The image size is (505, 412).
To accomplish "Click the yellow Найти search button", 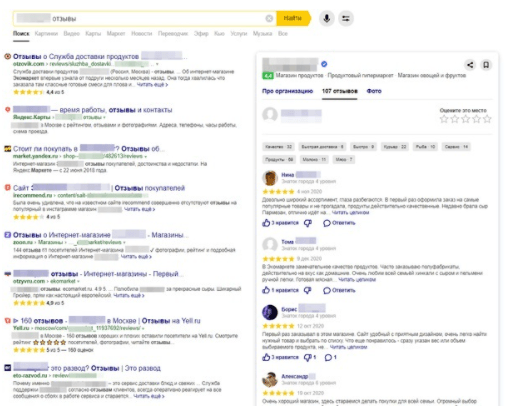I will tap(294, 18).
